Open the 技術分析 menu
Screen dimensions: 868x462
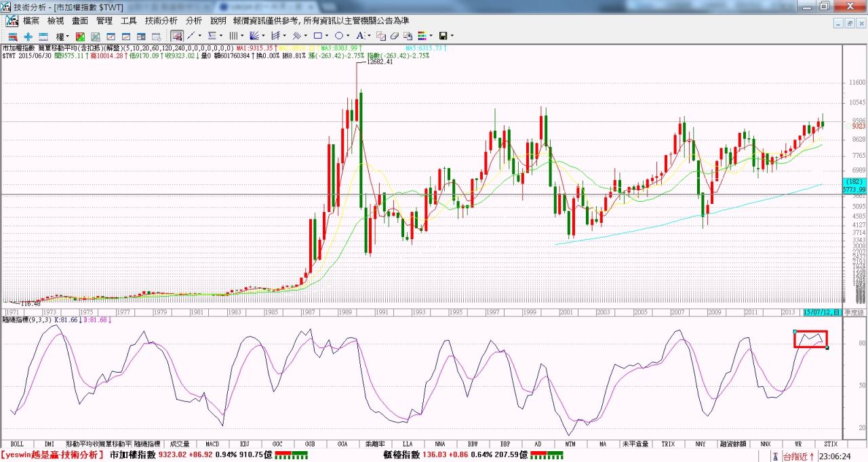point(161,21)
